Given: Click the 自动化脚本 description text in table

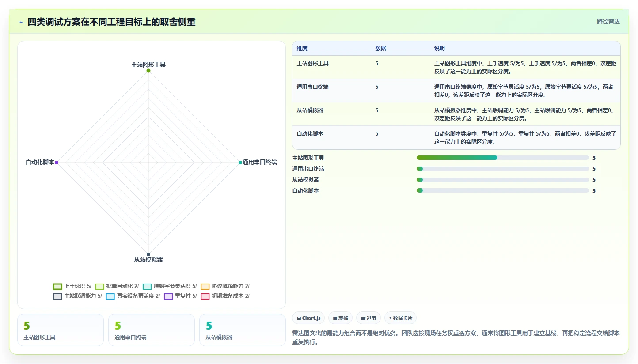Looking at the screenshot, I should tap(525, 138).
